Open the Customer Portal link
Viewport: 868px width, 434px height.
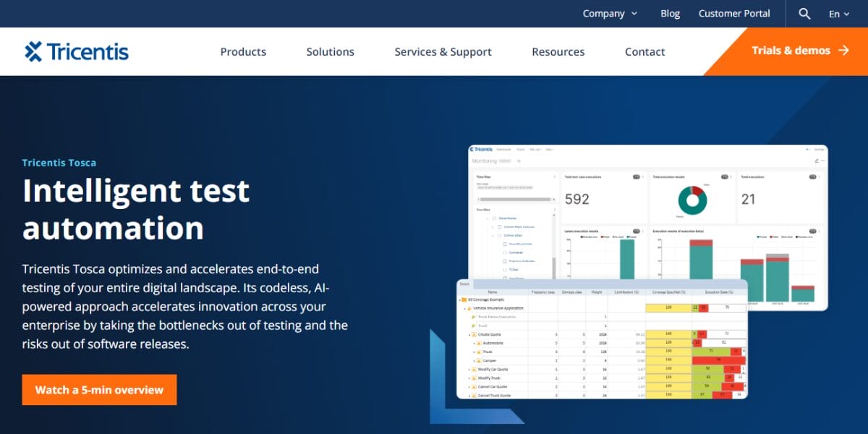pyautogui.click(x=734, y=13)
